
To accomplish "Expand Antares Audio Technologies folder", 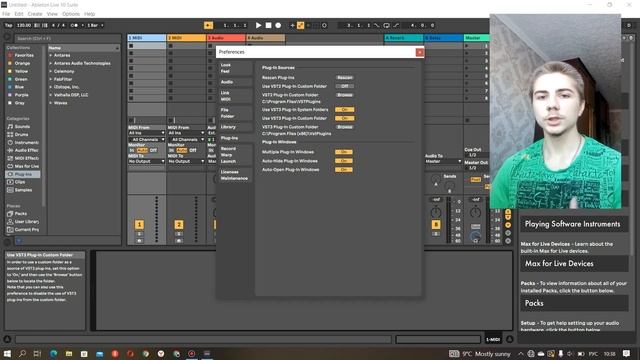I will [x=51, y=63].
